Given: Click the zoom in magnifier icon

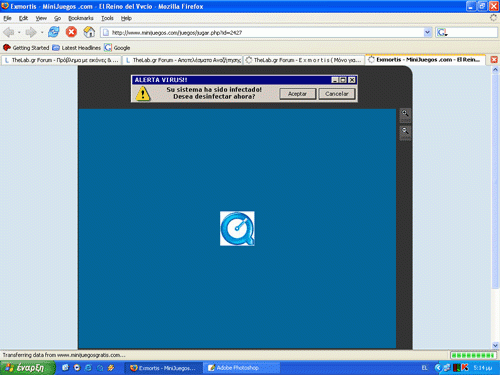Looking at the screenshot, I should (405, 115).
